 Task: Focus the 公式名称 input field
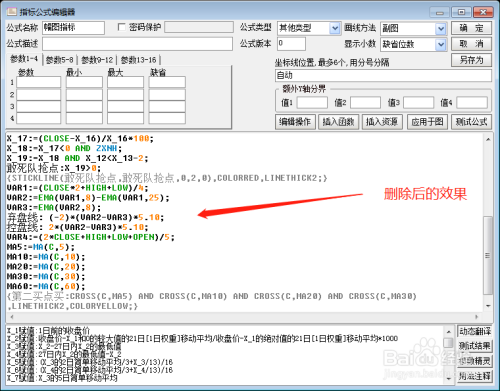[73, 28]
